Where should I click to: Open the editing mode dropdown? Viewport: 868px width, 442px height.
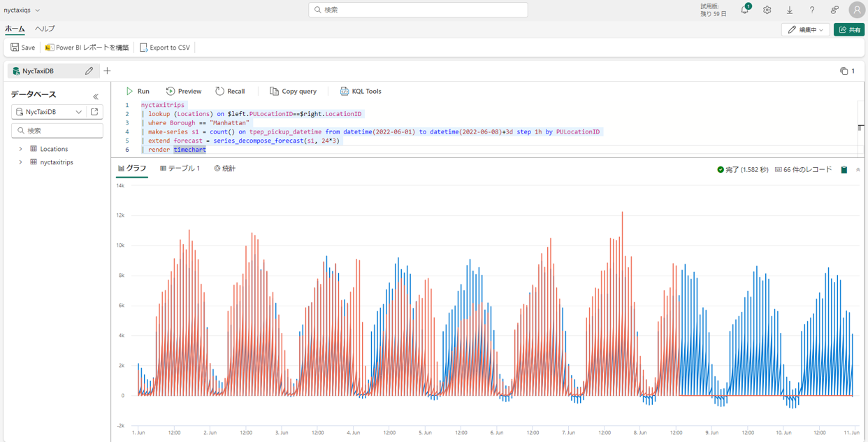point(805,29)
